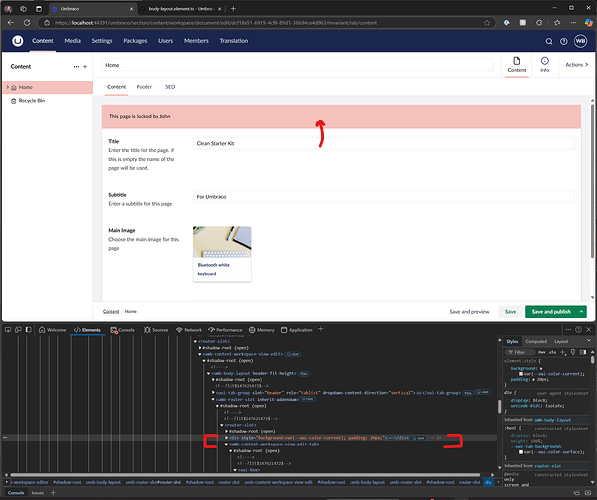The width and height of the screenshot is (597, 500).
Task: Open the Settings section
Action: click(x=102, y=41)
